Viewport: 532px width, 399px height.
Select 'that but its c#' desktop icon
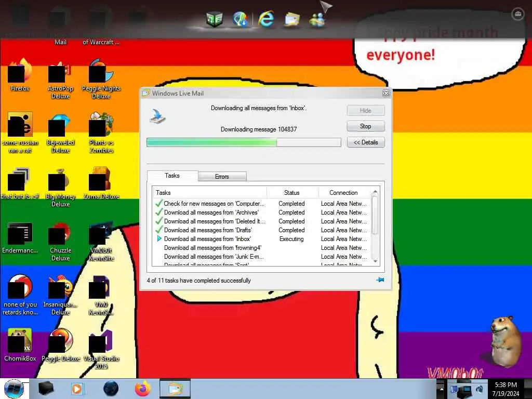click(20, 182)
